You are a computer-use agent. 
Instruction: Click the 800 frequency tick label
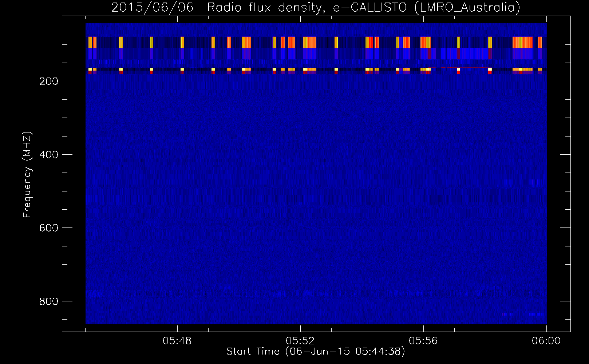tap(48, 301)
